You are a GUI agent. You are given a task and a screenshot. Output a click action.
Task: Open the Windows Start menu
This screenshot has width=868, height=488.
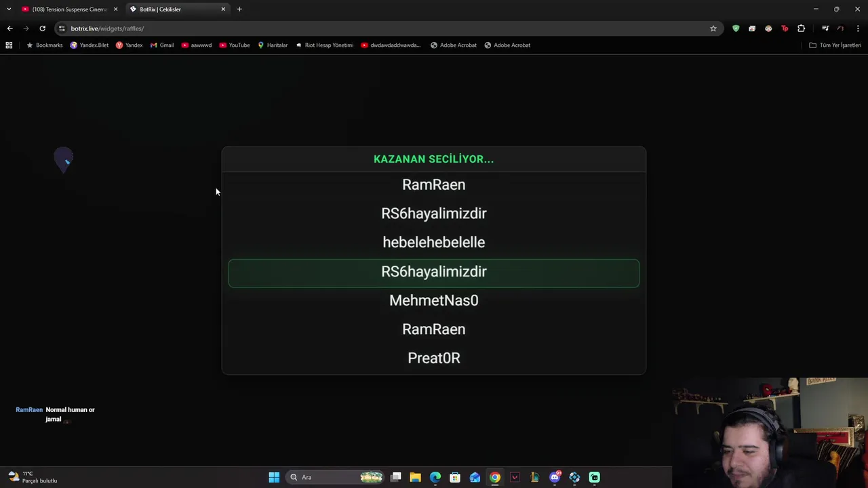[274, 477]
